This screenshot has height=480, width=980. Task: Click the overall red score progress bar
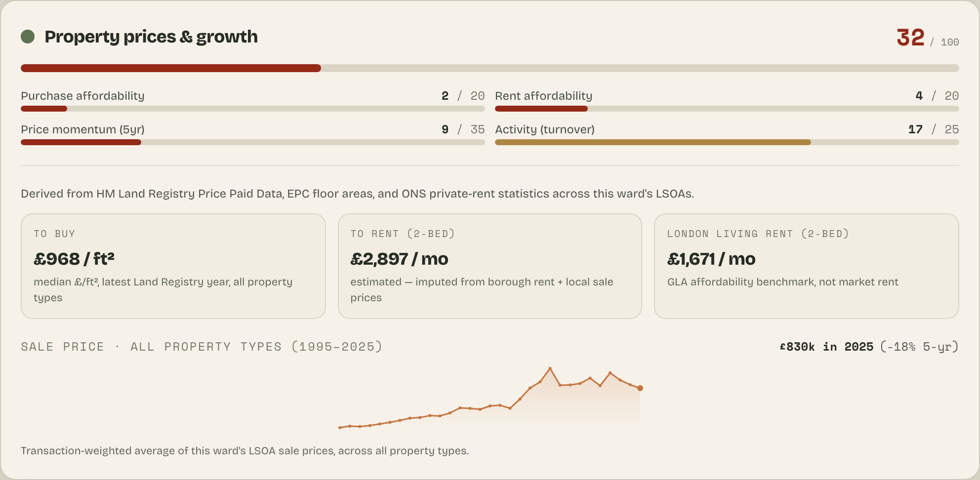pyautogui.click(x=490, y=68)
